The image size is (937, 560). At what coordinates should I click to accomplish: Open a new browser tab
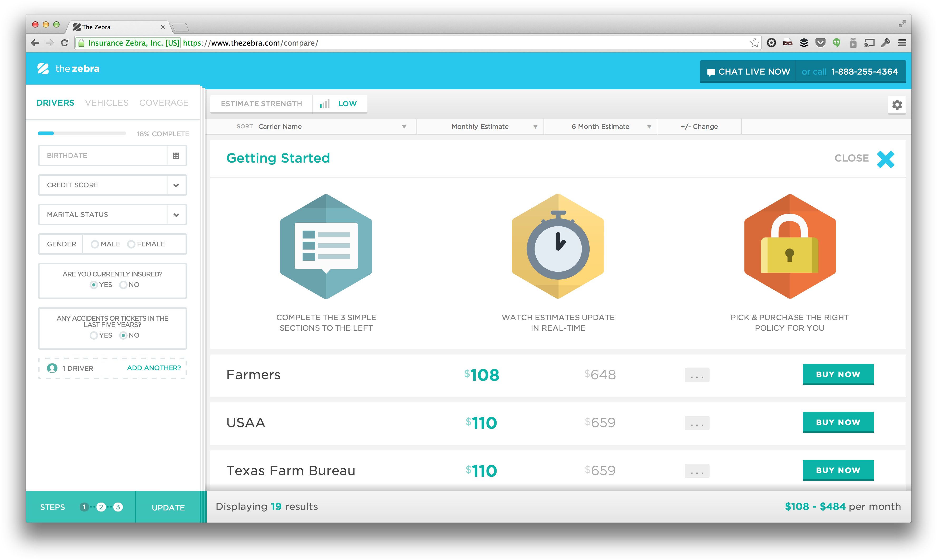[x=180, y=27]
